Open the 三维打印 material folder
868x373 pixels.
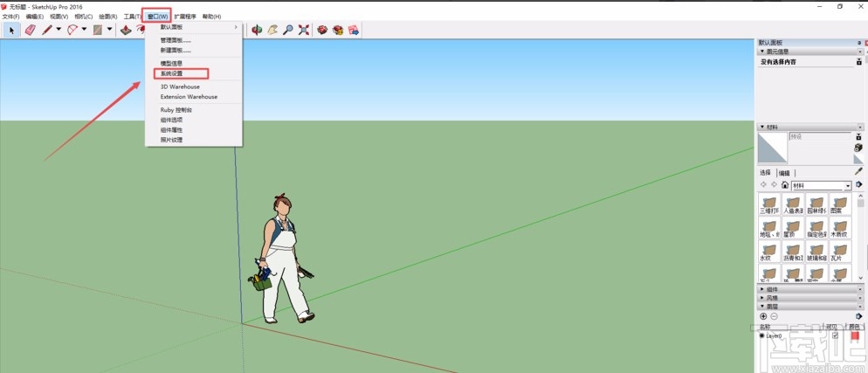click(769, 204)
